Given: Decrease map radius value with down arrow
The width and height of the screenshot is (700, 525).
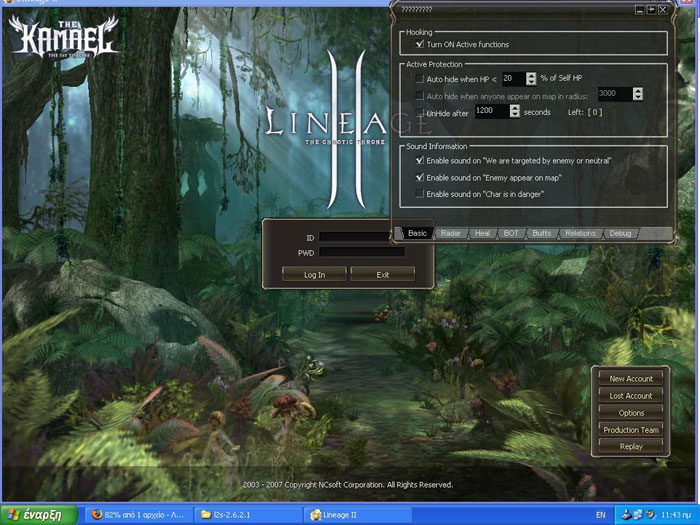Looking at the screenshot, I should click(x=638, y=97).
